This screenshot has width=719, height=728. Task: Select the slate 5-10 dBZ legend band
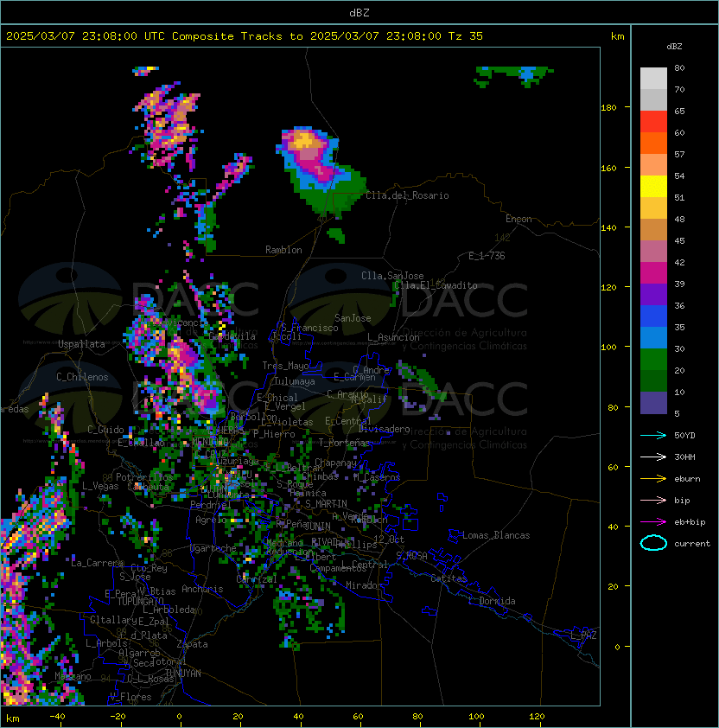pos(653,403)
